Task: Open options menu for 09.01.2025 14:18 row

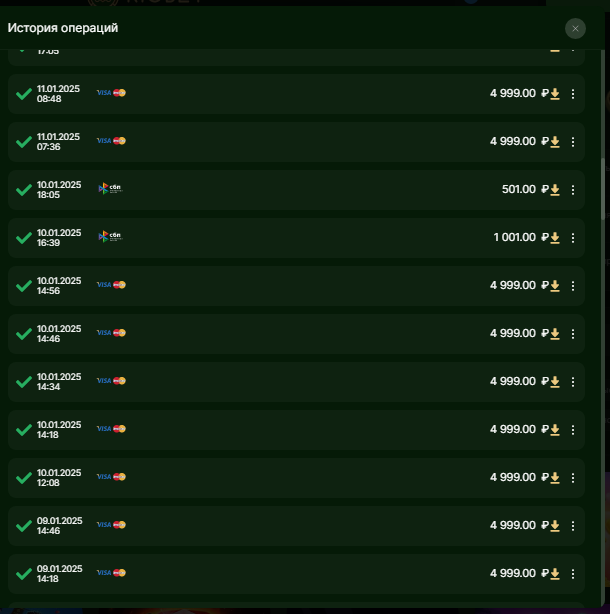Action: [573, 574]
